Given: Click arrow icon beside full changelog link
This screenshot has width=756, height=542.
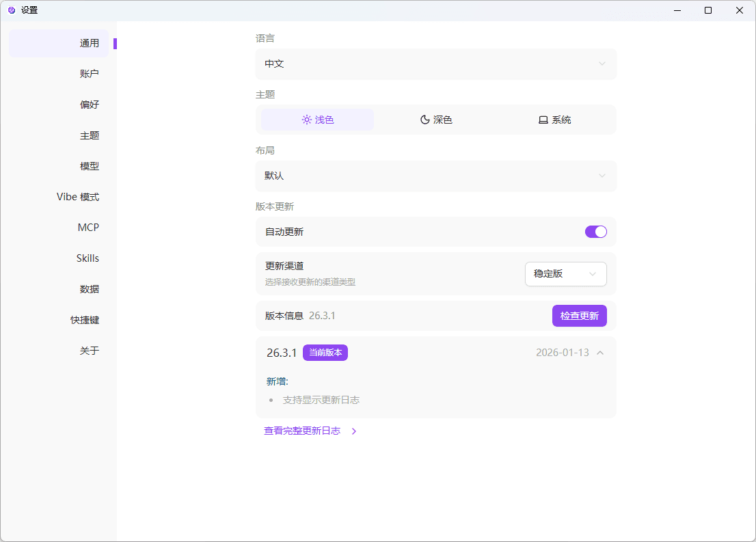Looking at the screenshot, I should pyautogui.click(x=354, y=431).
